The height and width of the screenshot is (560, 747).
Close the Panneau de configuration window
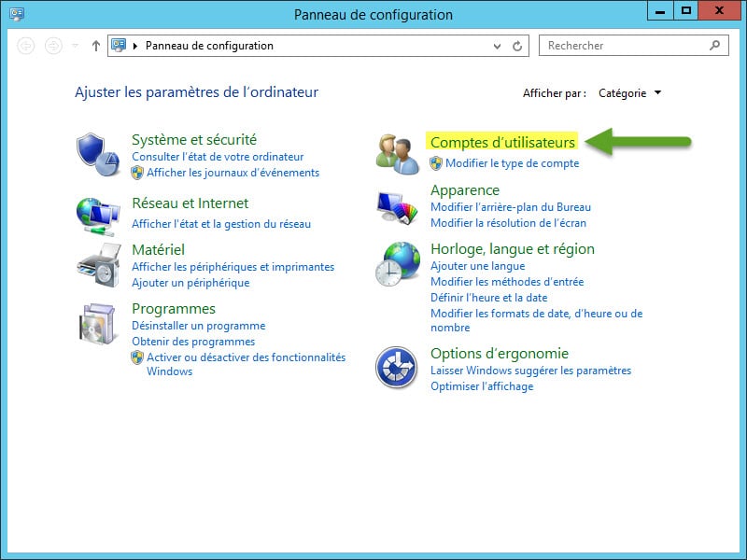[x=719, y=11]
